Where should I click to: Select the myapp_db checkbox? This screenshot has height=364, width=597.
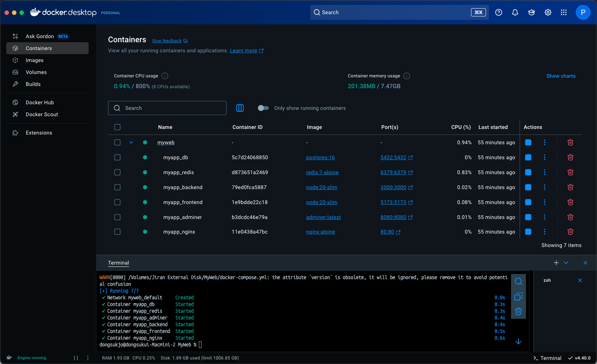pyautogui.click(x=117, y=157)
